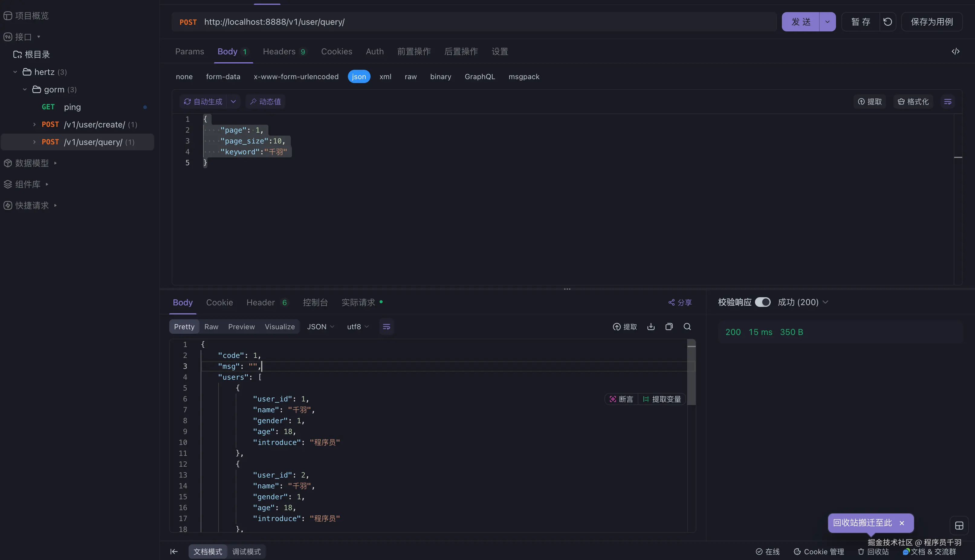Click the 格式化 format button
This screenshot has height=560, width=975.
913,101
